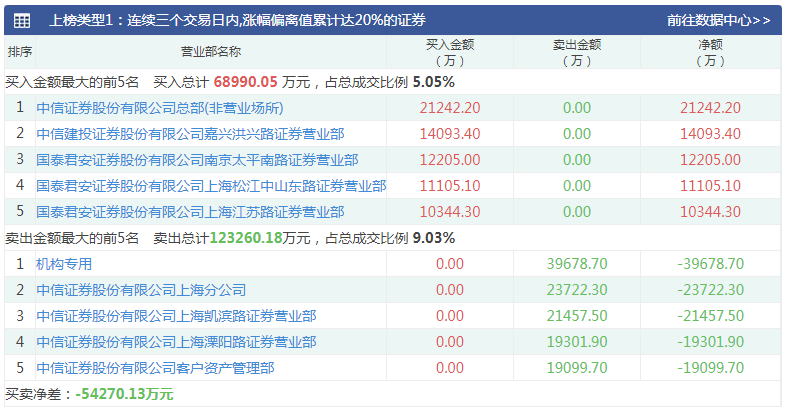Open the 前往数据中心>> link

click(x=718, y=20)
